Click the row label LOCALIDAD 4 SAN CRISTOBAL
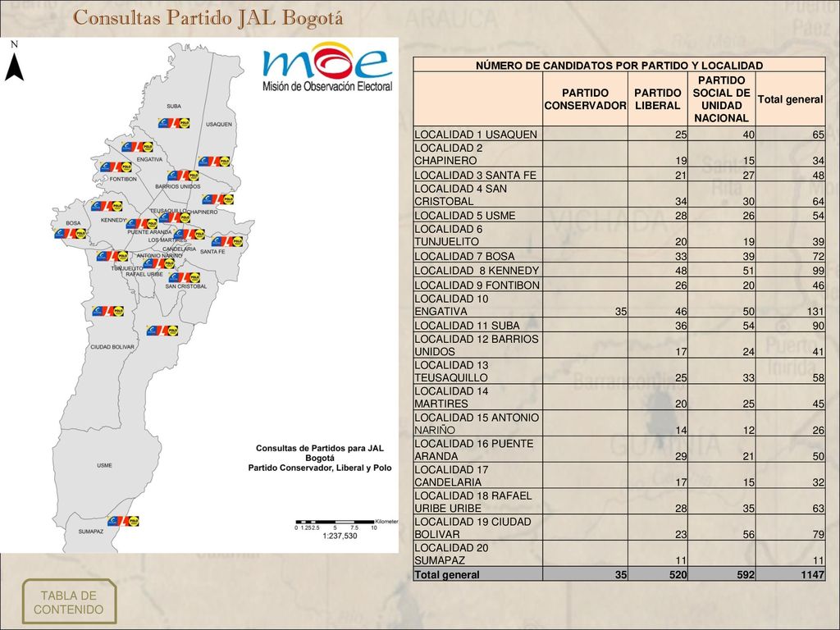The width and height of the screenshot is (840, 630). click(x=461, y=195)
